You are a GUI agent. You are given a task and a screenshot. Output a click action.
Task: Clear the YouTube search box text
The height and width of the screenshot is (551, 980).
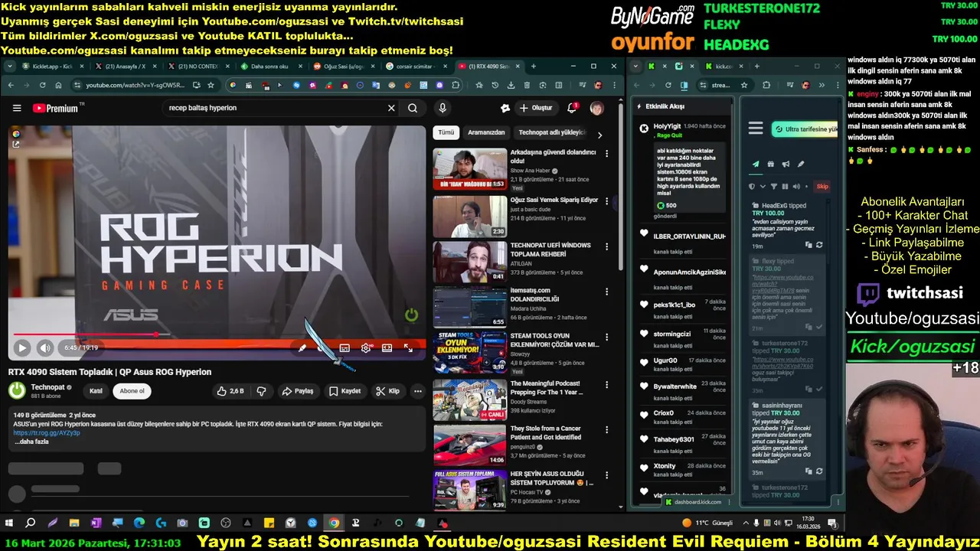(x=391, y=108)
